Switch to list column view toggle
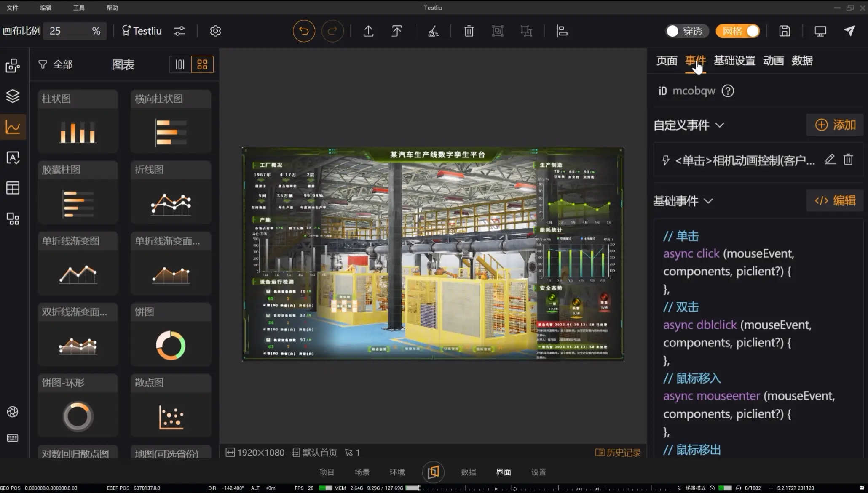Image resolution: width=868 pixels, height=493 pixels. click(x=180, y=64)
